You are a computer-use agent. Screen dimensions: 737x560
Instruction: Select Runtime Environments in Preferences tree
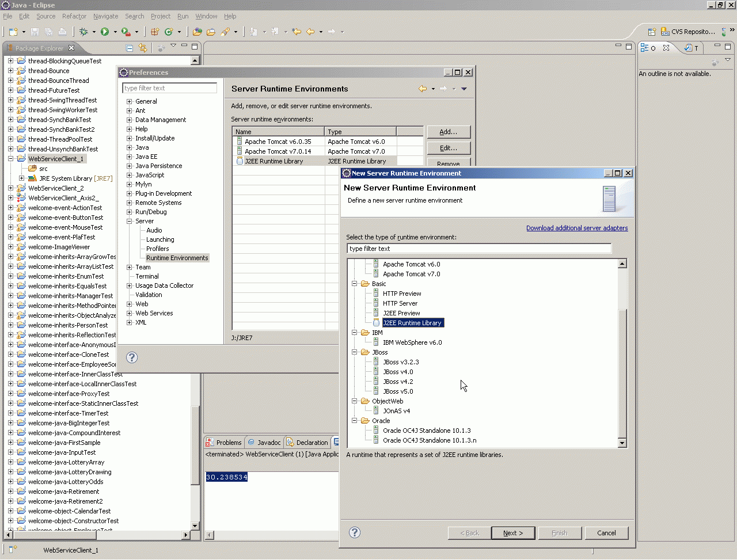coord(177,258)
